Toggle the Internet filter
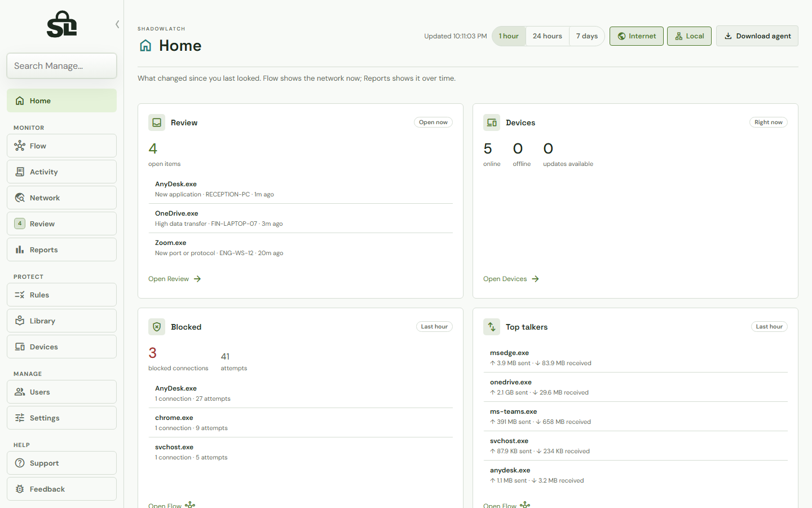This screenshot has width=812, height=508. pos(637,36)
